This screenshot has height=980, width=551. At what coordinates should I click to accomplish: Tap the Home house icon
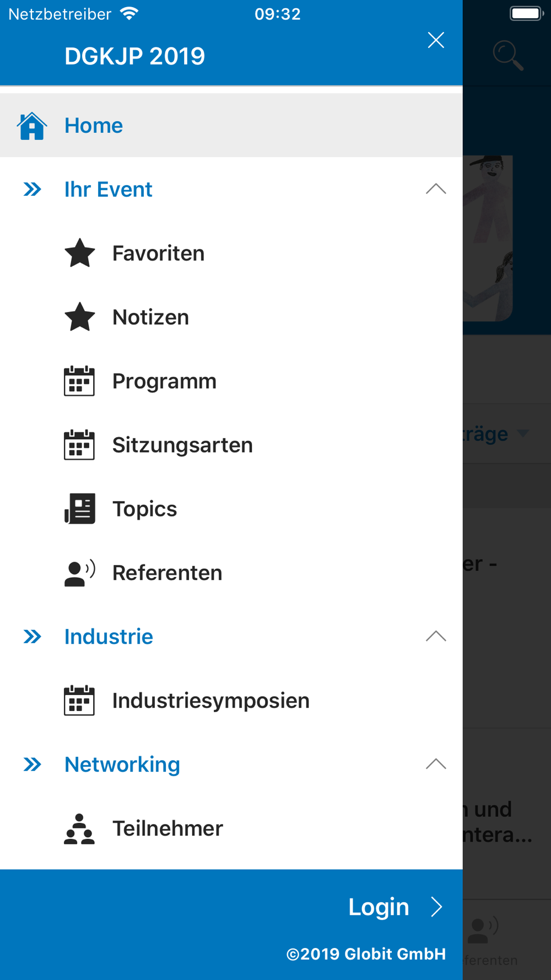pyautogui.click(x=32, y=126)
